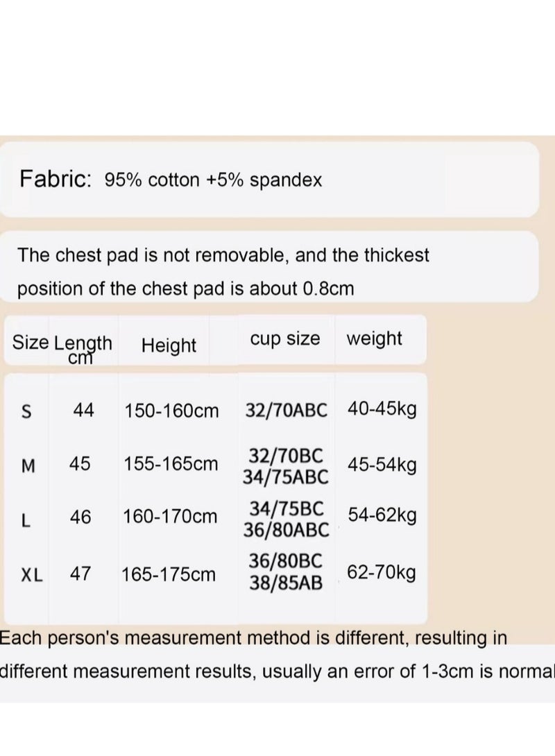
Task: Select the M size row label
Action: click(28, 466)
